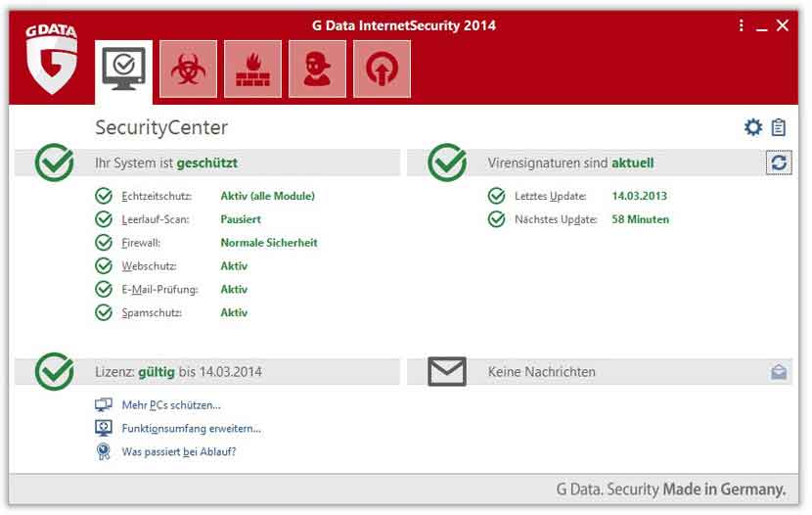This screenshot has height=515, width=812.
Task: Open the parental controls icon
Action: (x=317, y=70)
